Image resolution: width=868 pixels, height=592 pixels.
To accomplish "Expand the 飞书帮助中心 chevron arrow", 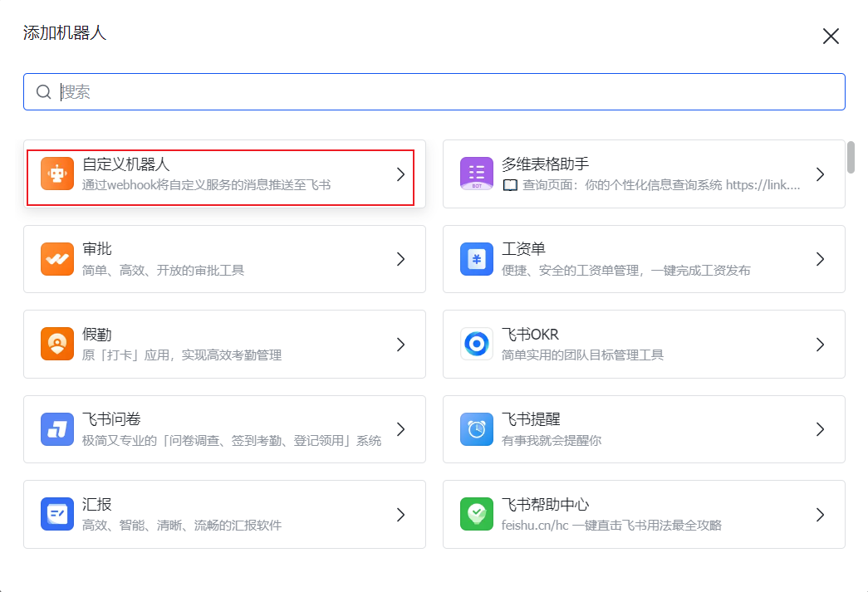I will point(821,515).
